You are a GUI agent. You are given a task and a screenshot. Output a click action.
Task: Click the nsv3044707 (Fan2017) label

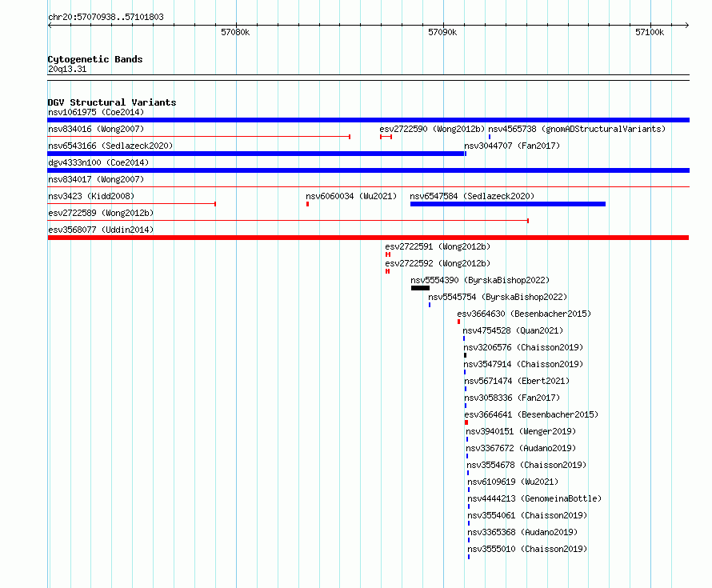[512, 146]
